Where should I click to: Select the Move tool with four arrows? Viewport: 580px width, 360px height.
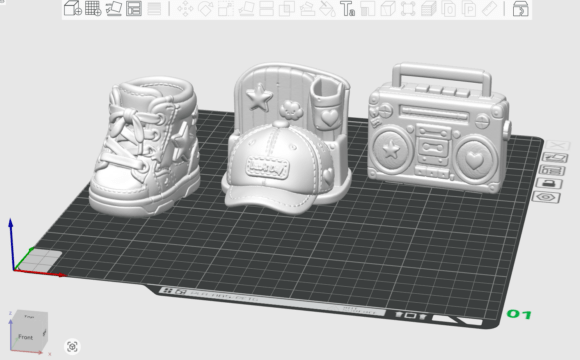[185, 9]
